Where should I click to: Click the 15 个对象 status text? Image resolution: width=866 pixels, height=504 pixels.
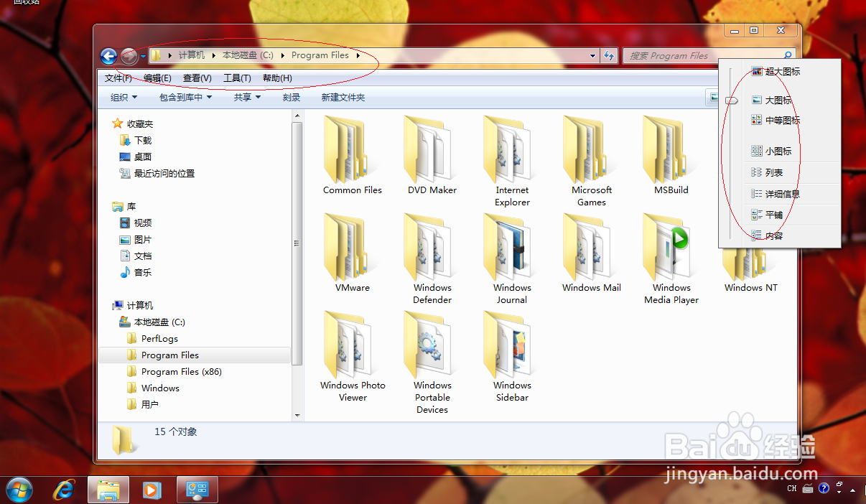[x=175, y=431]
